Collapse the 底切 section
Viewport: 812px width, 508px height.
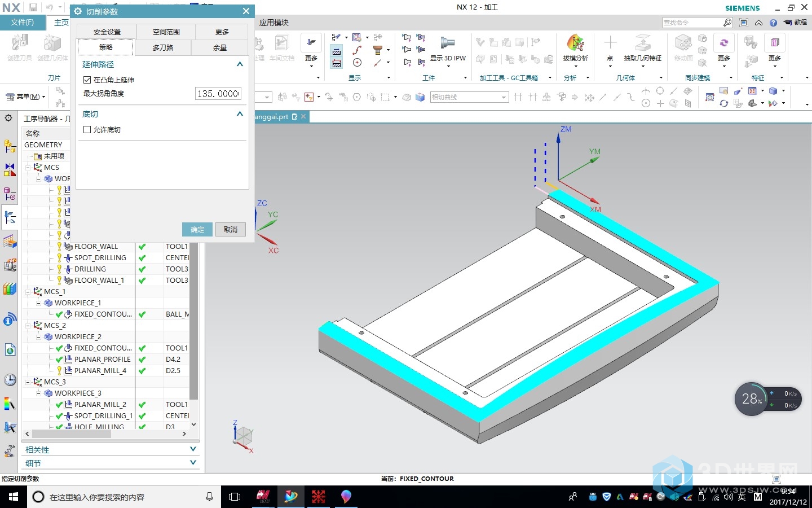pyautogui.click(x=240, y=114)
